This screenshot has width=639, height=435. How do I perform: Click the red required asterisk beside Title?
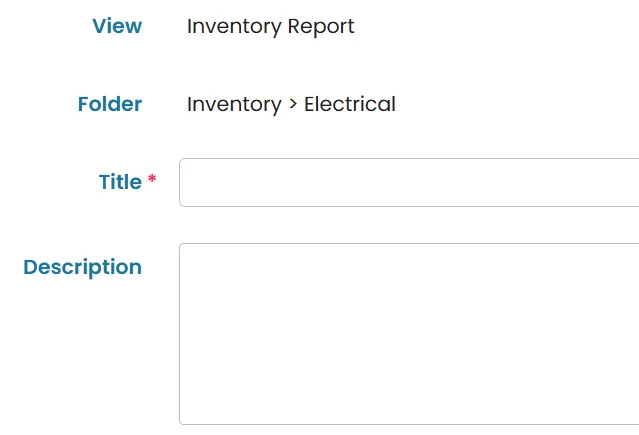pos(152,179)
